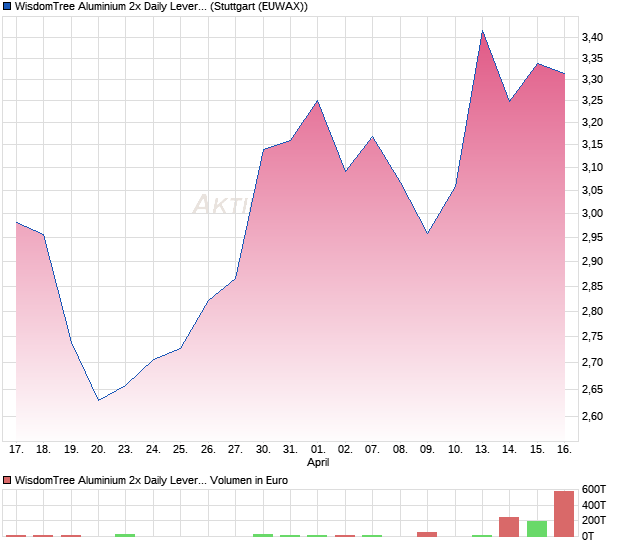Click the small red volume bar on the 09th
This screenshot has height=546, width=620.
coord(427,534)
